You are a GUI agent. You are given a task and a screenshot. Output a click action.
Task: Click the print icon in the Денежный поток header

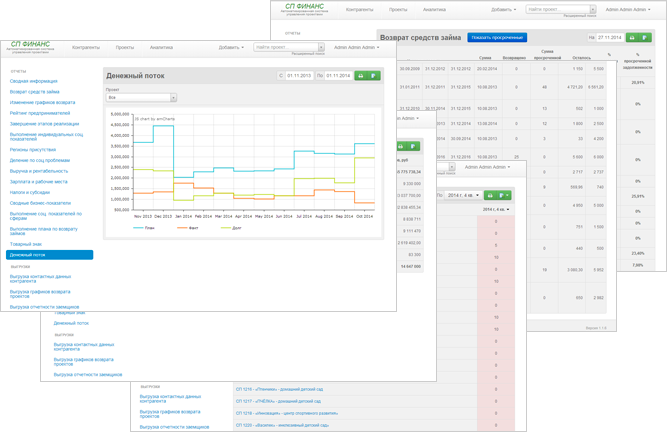pos(361,76)
